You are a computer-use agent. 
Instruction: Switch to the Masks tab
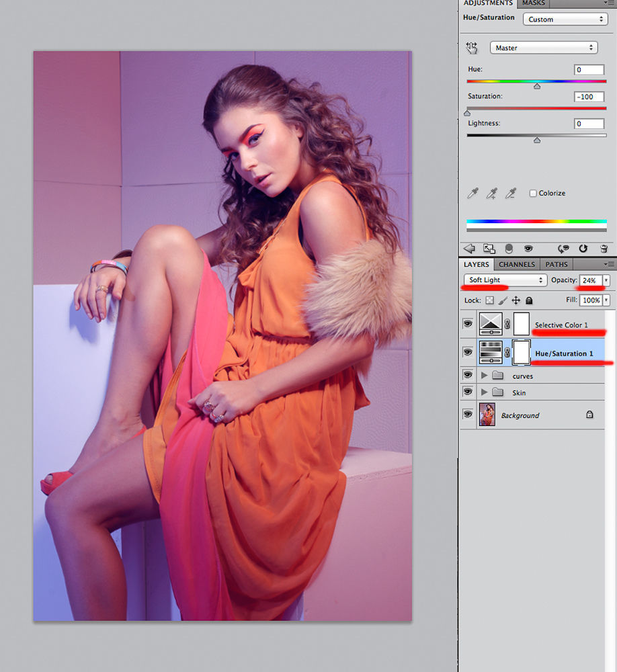click(534, 3)
